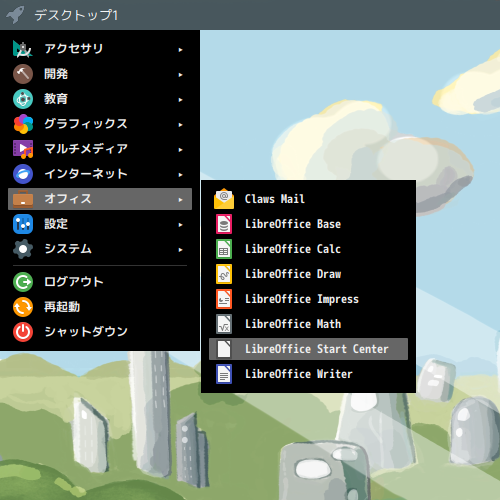500x500 pixels.
Task: Launch LibreOffice Draw text entry
Action: click(293, 274)
